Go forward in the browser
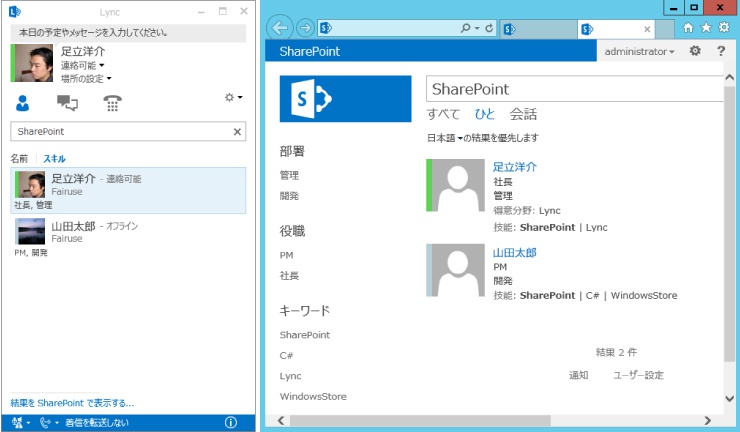740x432 pixels. point(305,28)
